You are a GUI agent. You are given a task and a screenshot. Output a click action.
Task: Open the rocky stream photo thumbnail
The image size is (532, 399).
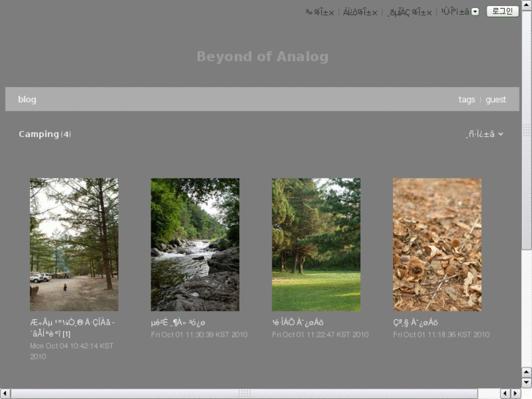click(195, 245)
